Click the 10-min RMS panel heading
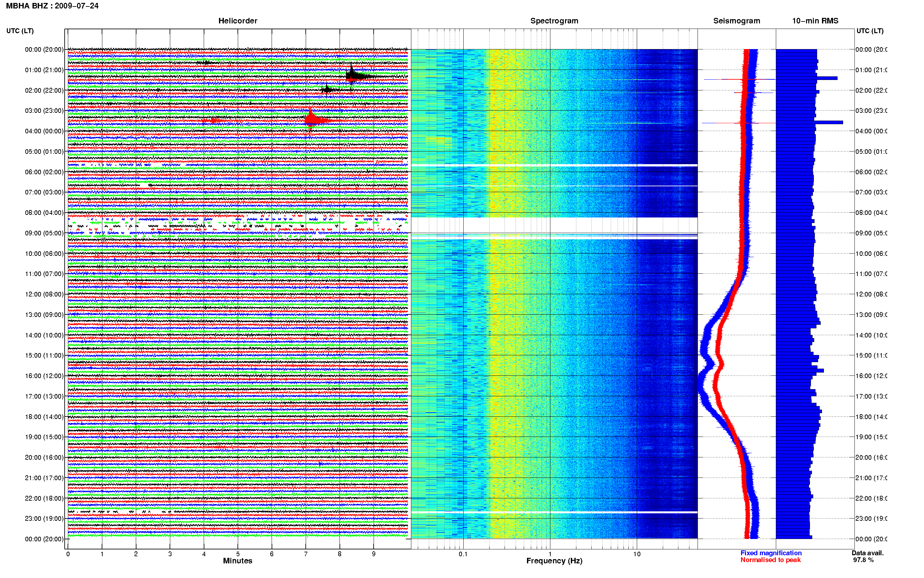Image resolution: width=924 pixels, height=578 pixels. [815, 21]
